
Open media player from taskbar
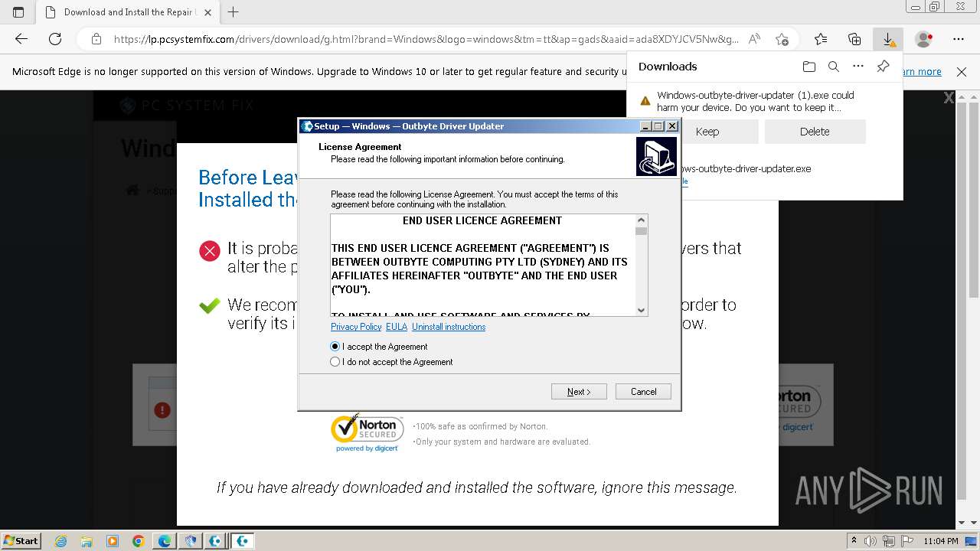click(x=113, y=541)
